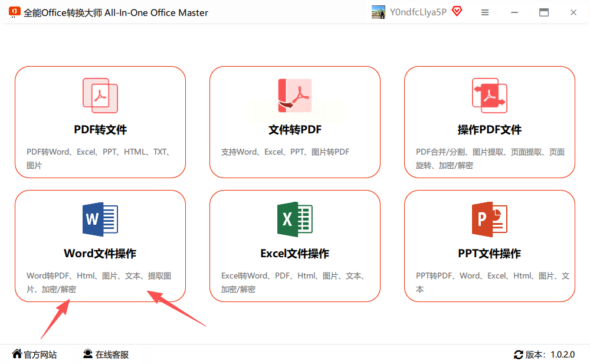Screen dimensions: 590x364
Task: Close the All-In-One Office Master window
Action: (x=573, y=12)
